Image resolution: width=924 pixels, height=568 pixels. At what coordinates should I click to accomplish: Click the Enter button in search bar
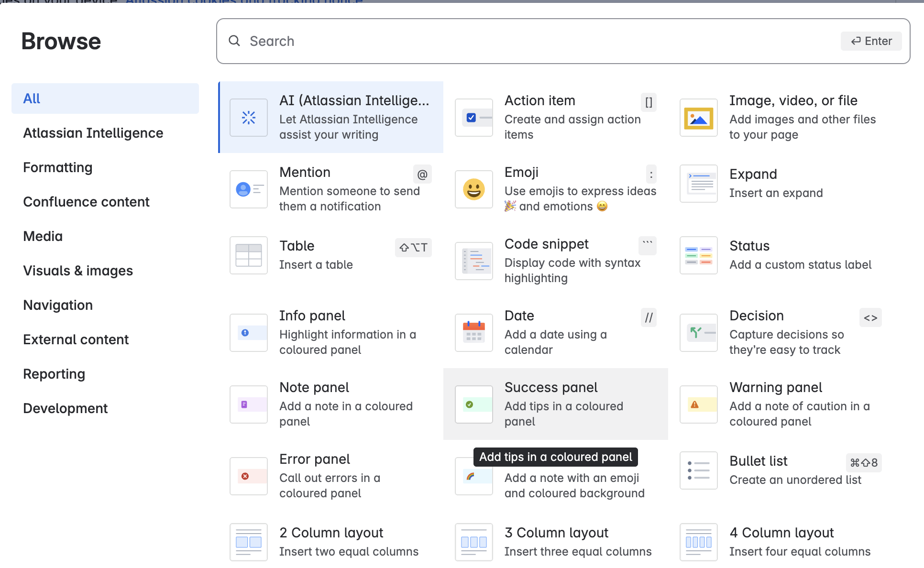pyautogui.click(x=871, y=41)
